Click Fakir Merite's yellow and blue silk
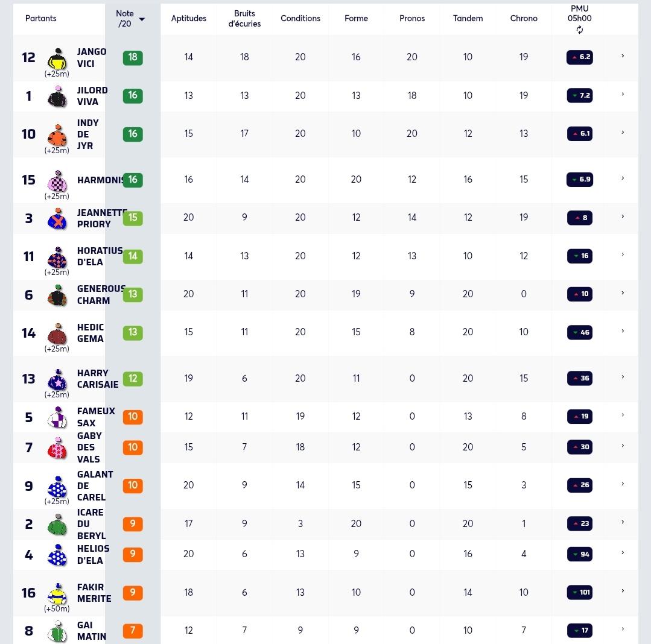 click(x=57, y=593)
